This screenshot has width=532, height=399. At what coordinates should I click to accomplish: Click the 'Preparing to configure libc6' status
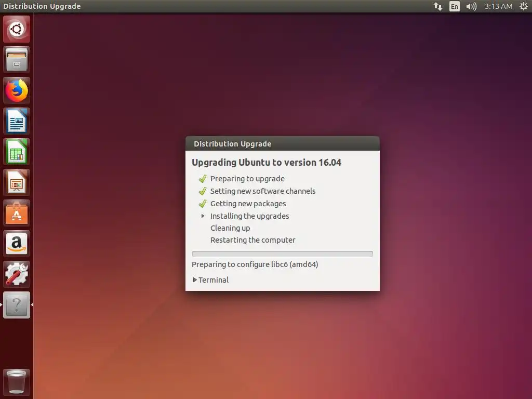pos(255,264)
